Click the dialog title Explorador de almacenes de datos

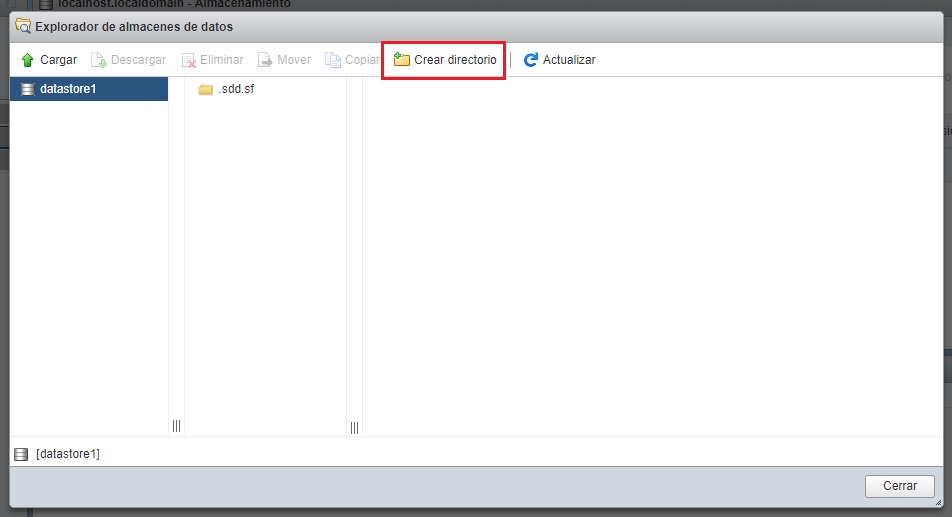[x=134, y=27]
